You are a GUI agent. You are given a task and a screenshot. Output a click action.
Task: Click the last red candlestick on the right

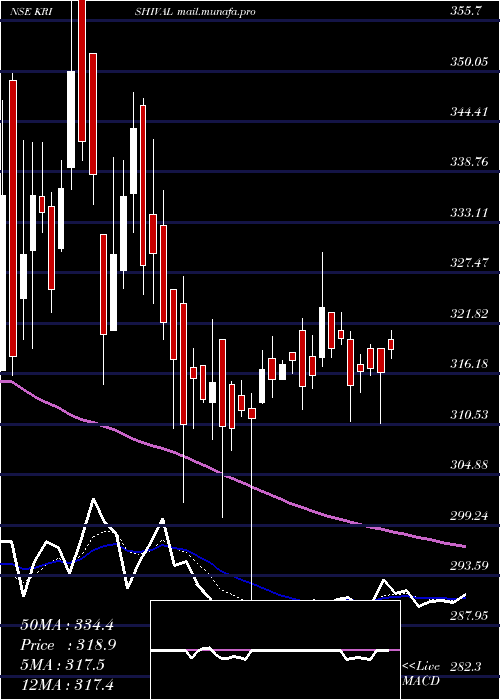point(391,344)
